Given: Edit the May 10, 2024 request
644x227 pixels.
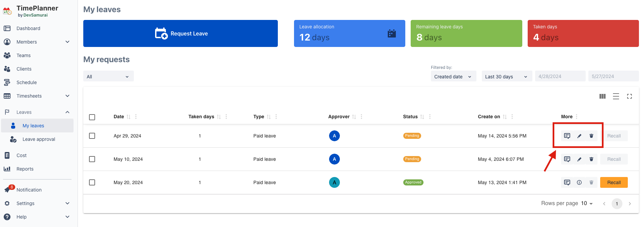Looking at the screenshot, I should coord(579,159).
